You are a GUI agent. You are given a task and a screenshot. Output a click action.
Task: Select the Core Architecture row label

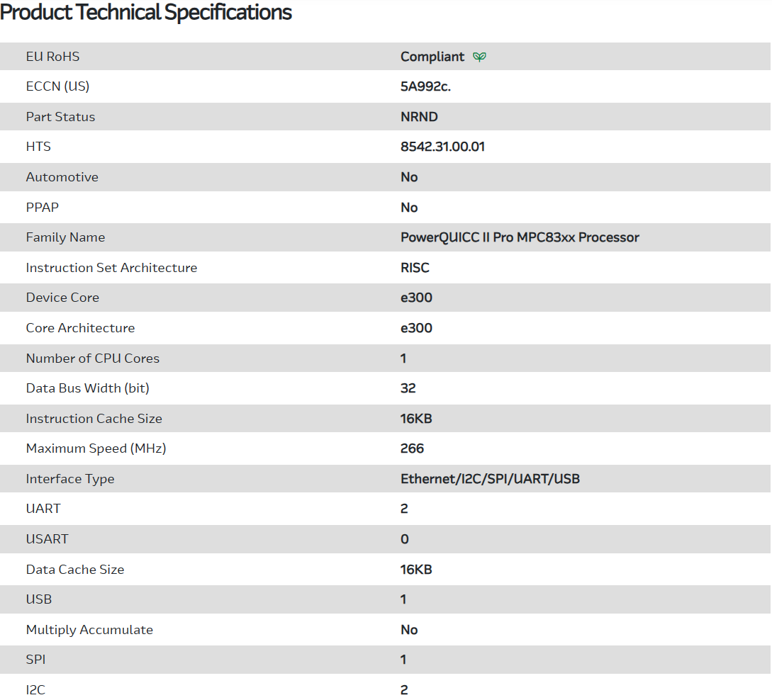click(x=80, y=328)
